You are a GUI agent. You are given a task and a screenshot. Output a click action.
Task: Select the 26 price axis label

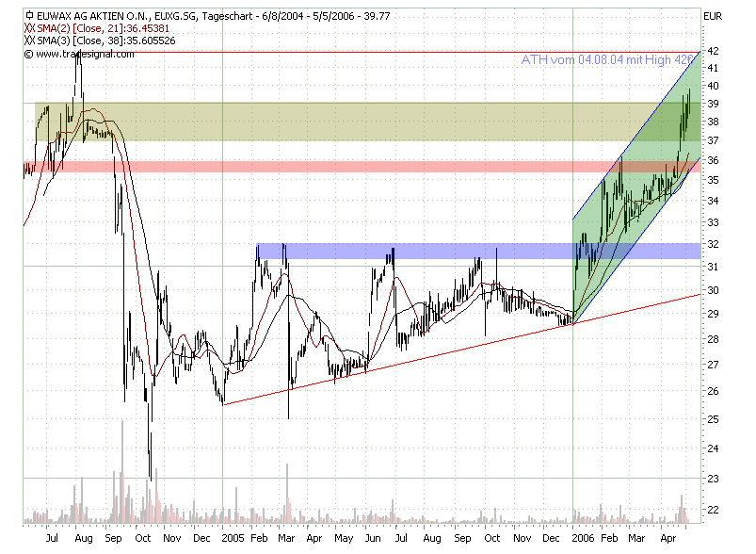(713, 391)
